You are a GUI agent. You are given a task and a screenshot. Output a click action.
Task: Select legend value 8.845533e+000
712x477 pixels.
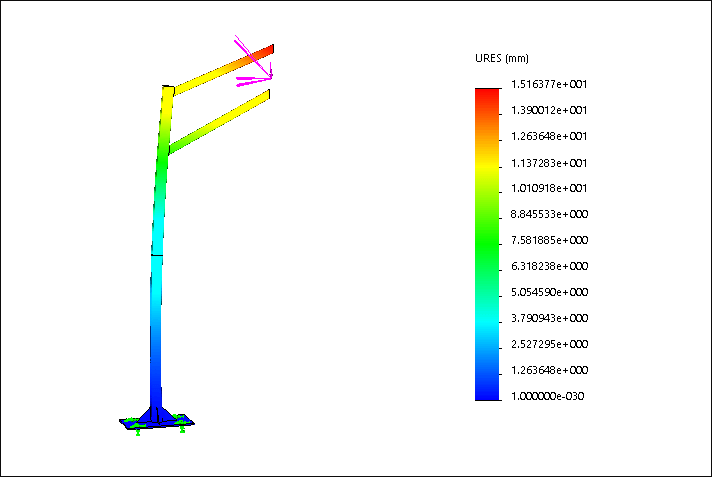549,214
